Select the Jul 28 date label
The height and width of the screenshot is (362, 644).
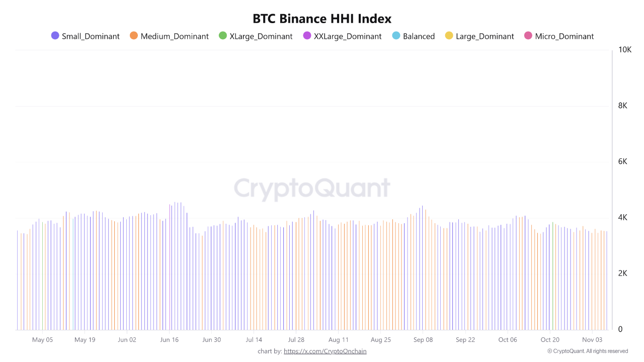pyautogui.click(x=296, y=340)
